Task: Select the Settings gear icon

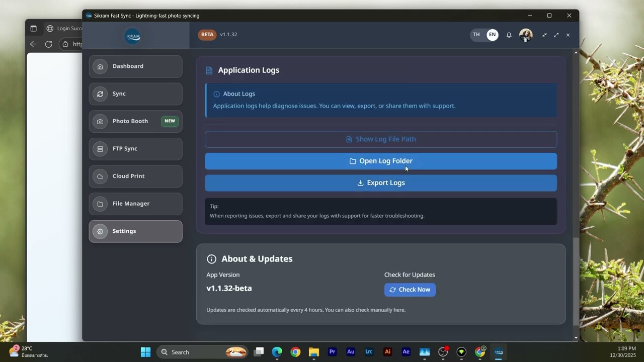Action: (x=100, y=231)
